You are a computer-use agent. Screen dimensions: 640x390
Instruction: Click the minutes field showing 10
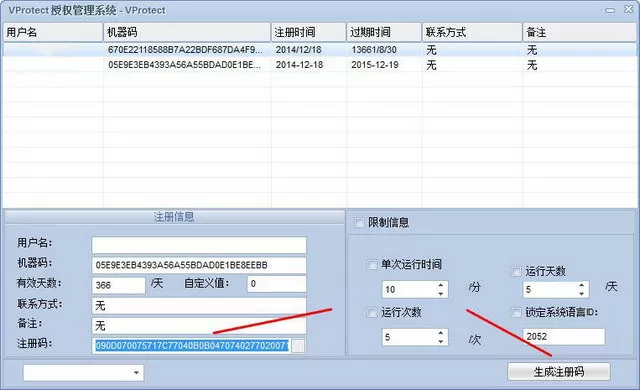(x=409, y=290)
